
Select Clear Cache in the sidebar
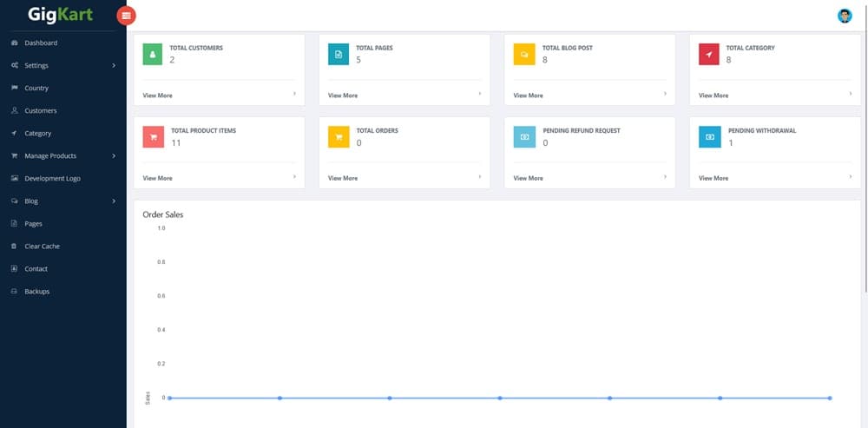pyautogui.click(x=42, y=247)
